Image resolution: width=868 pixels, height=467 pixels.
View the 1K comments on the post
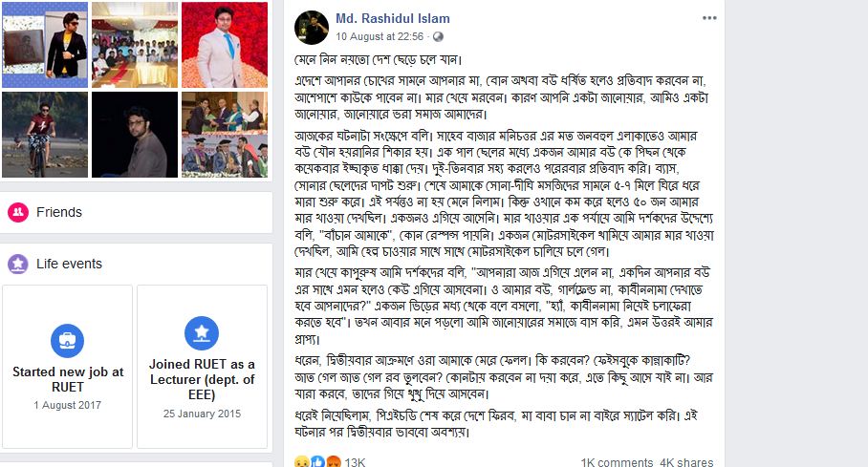[x=617, y=462]
